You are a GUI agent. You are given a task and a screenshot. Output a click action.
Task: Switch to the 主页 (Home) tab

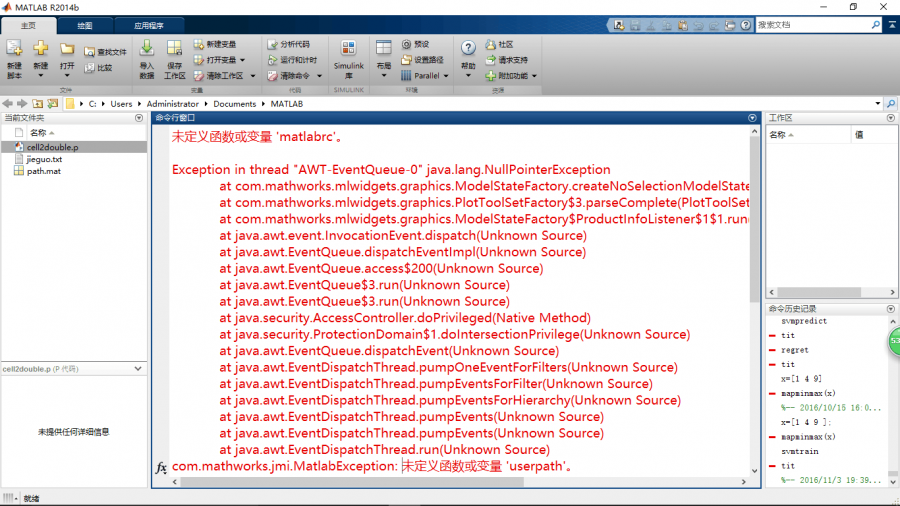click(x=29, y=25)
